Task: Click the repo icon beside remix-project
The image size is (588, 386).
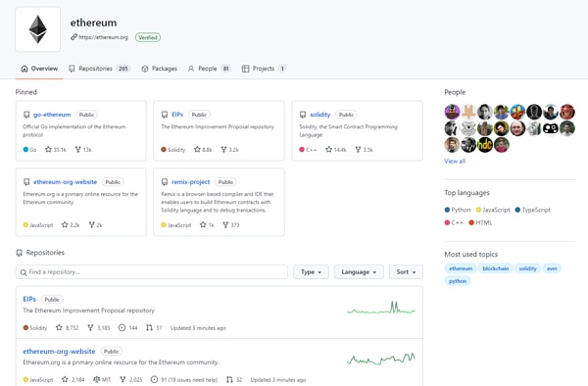Action: click(165, 182)
